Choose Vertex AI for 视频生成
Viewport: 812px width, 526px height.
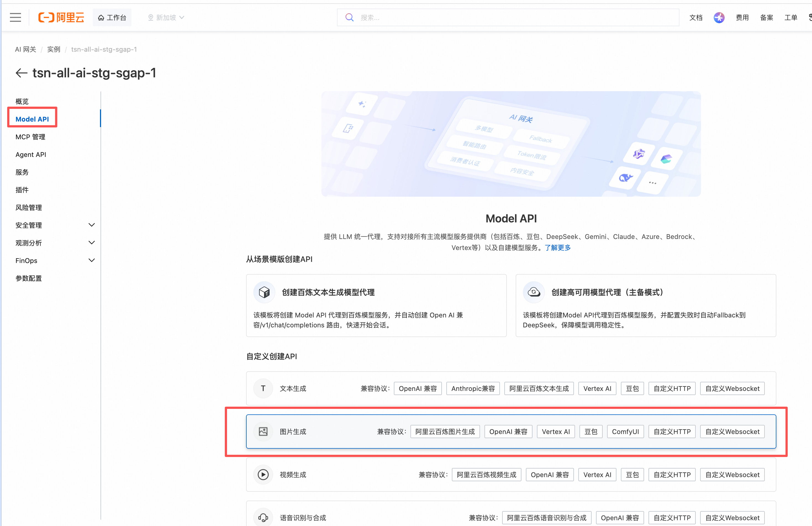[597, 474]
